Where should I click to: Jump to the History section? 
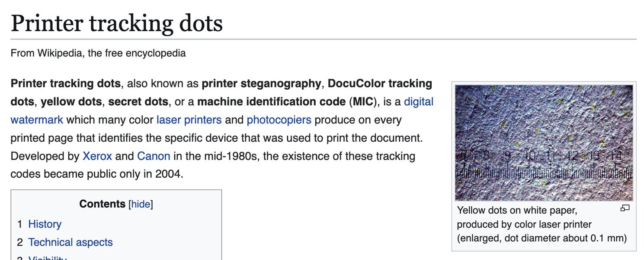[x=45, y=224]
